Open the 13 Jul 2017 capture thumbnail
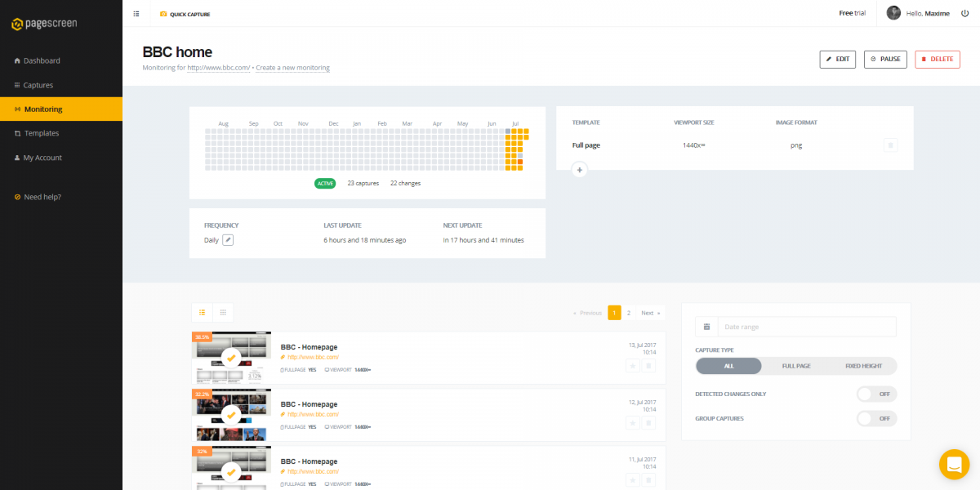 (x=231, y=358)
